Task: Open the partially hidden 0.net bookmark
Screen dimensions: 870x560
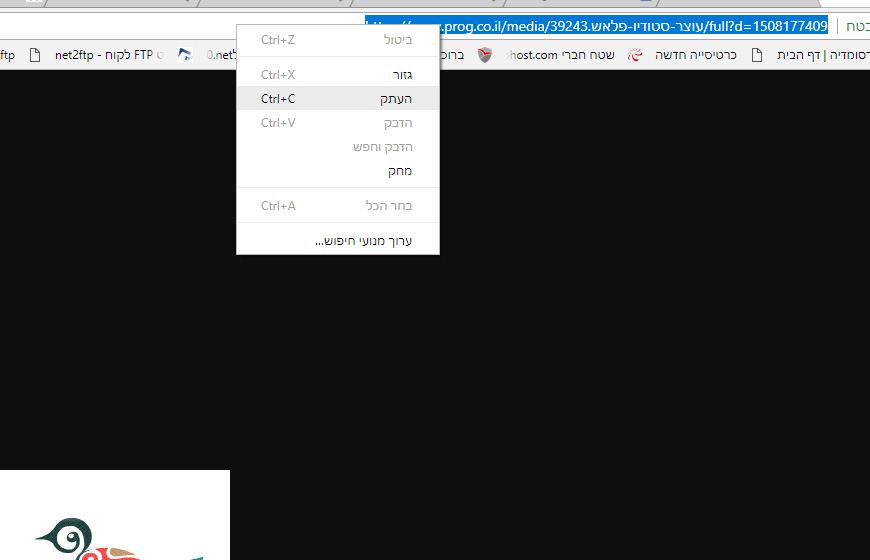Action: tap(220, 55)
